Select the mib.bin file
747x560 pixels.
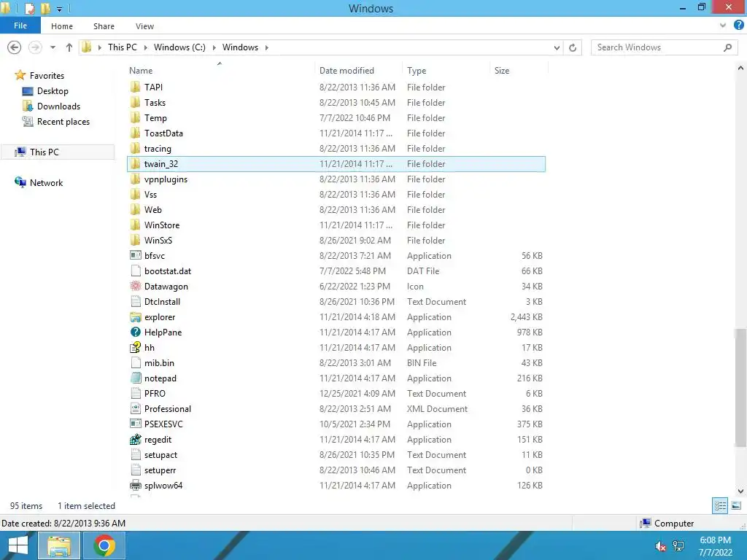(x=336, y=363)
